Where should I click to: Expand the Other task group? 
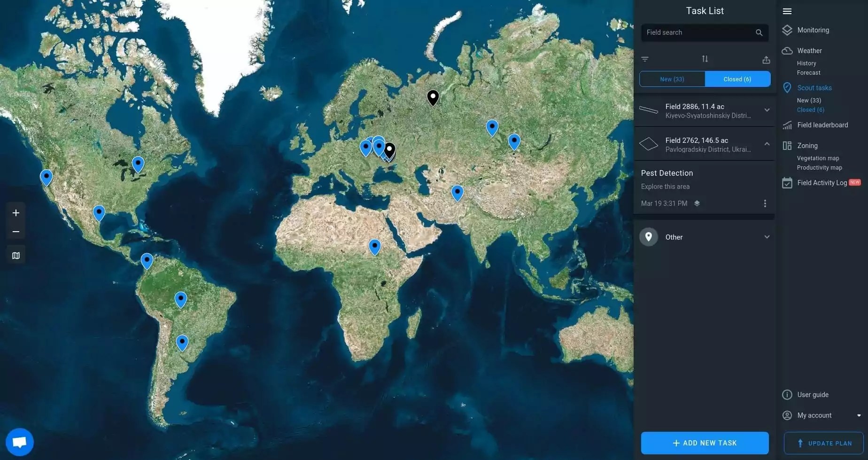coord(767,237)
